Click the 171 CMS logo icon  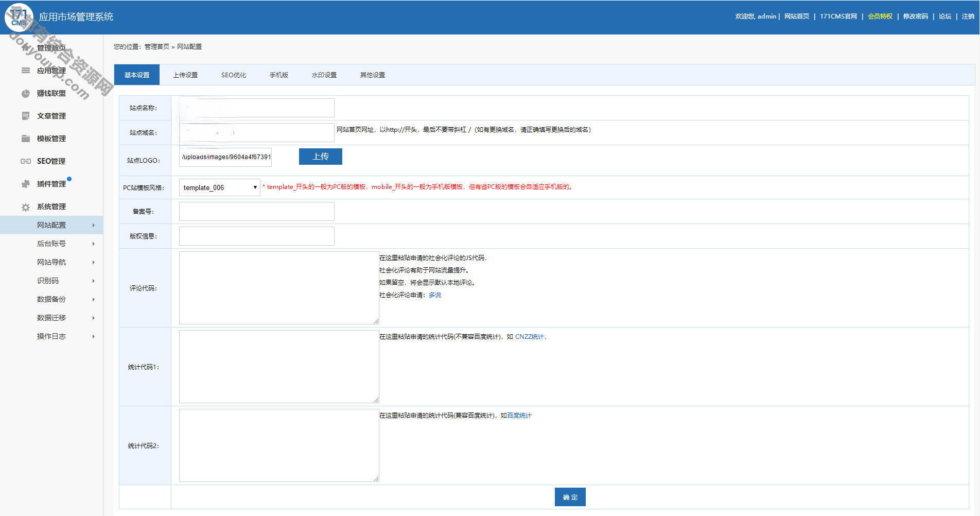tap(19, 17)
